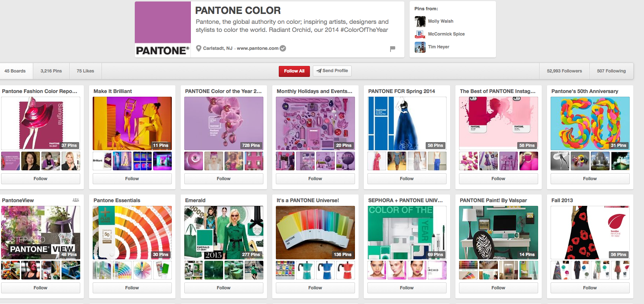
Task: Click the report flag icon in the profile header
Action: pyautogui.click(x=392, y=48)
